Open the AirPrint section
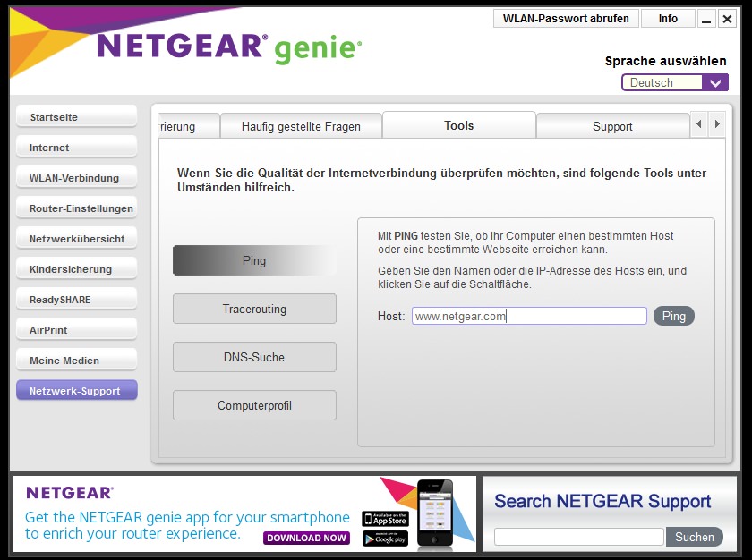Viewport: 752px width, 560px height. click(77, 330)
